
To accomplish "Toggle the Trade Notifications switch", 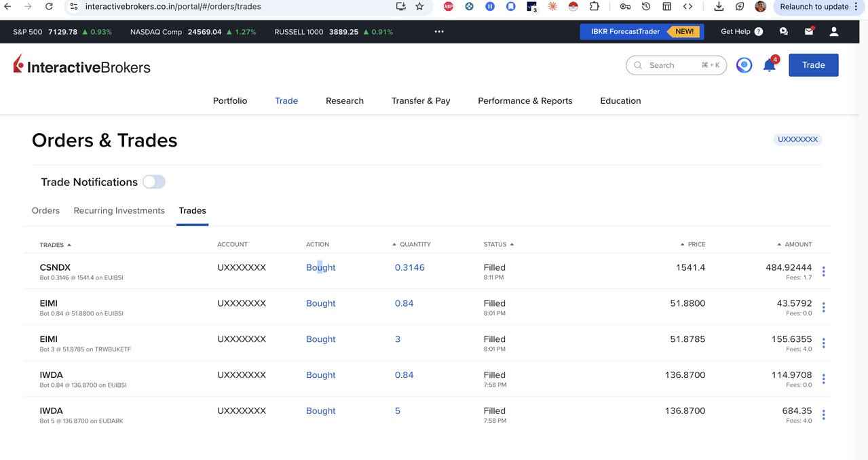I will pyautogui.click(x=154, y=182).
